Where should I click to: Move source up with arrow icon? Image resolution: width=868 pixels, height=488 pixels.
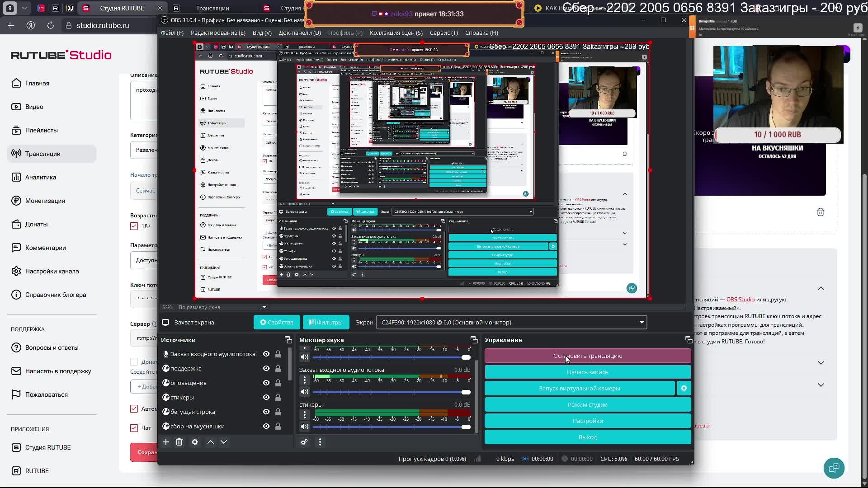(x=211, y=442)
